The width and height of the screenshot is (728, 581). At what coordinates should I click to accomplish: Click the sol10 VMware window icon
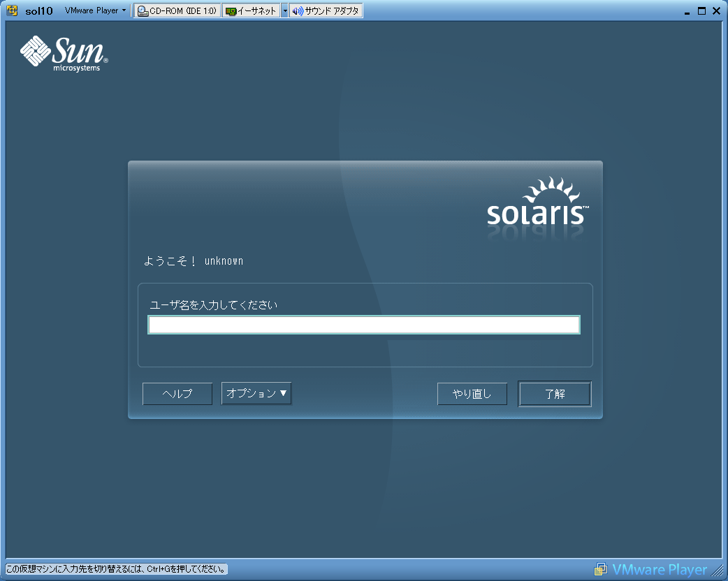12,10
